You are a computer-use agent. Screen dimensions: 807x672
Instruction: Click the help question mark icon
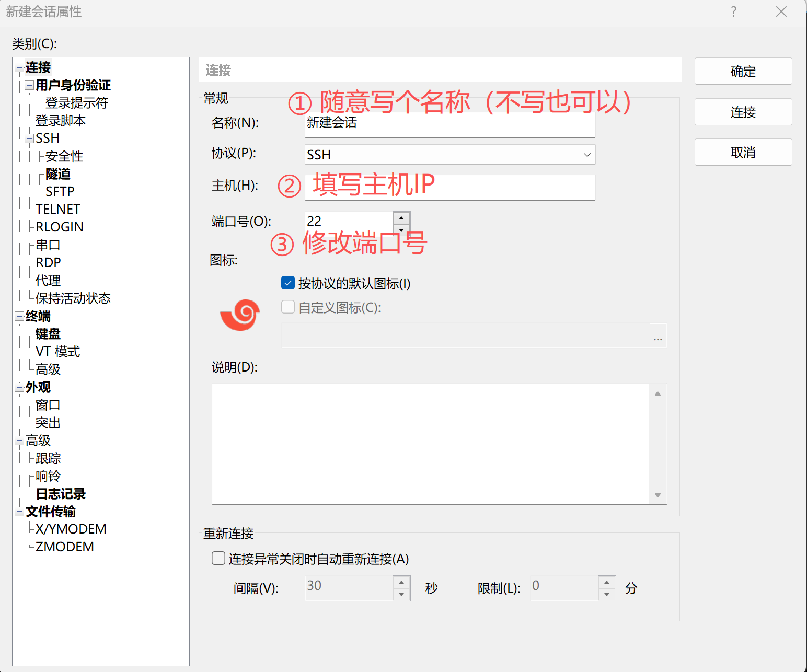click(734, 11)
